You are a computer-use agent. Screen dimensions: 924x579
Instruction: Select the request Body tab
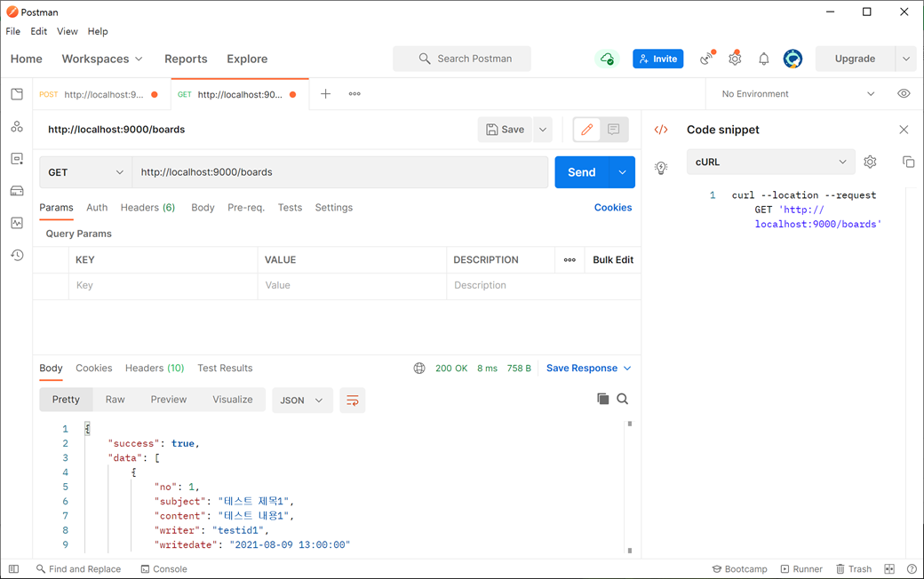pos(203,207)
